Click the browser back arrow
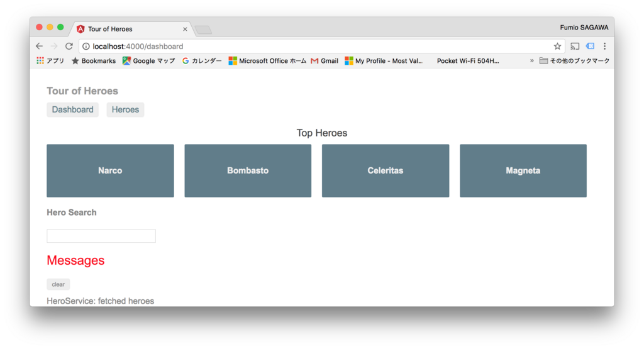 pos(40,46)
